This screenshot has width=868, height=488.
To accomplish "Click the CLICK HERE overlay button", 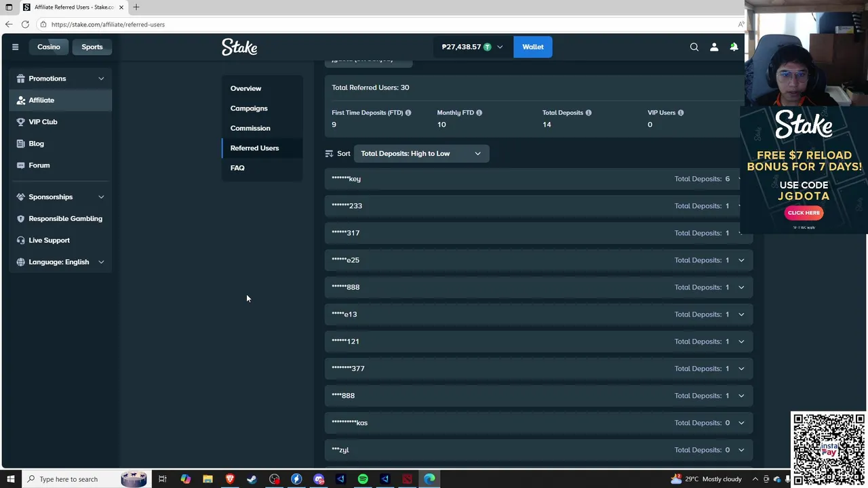I will pos(804,213).
